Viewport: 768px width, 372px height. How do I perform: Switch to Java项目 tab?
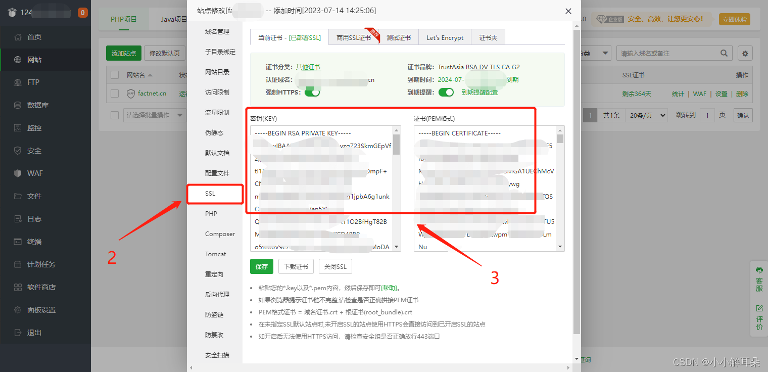pyautogui.click(x=174, y=20)
